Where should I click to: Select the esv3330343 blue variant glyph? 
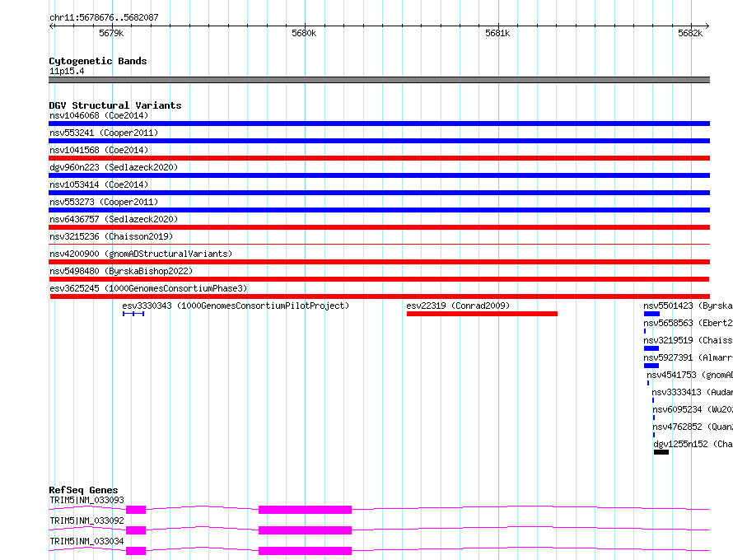pos(133,314)
